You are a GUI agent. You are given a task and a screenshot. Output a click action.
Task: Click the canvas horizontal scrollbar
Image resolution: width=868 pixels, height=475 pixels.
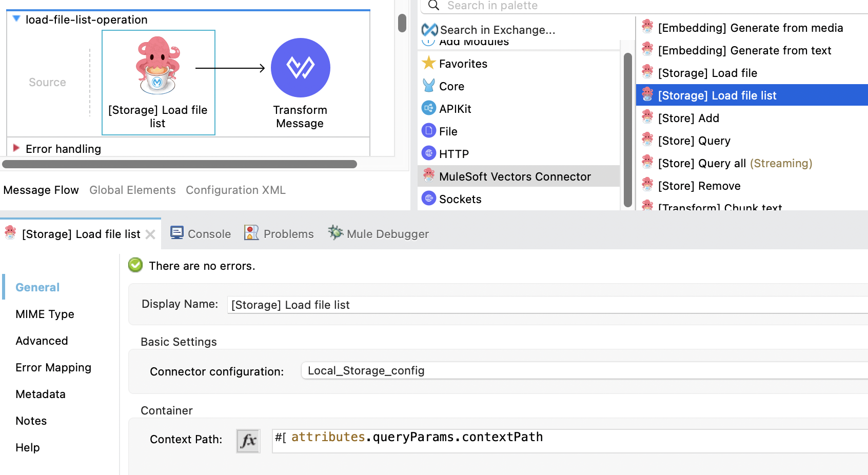[x=180, y=164]
